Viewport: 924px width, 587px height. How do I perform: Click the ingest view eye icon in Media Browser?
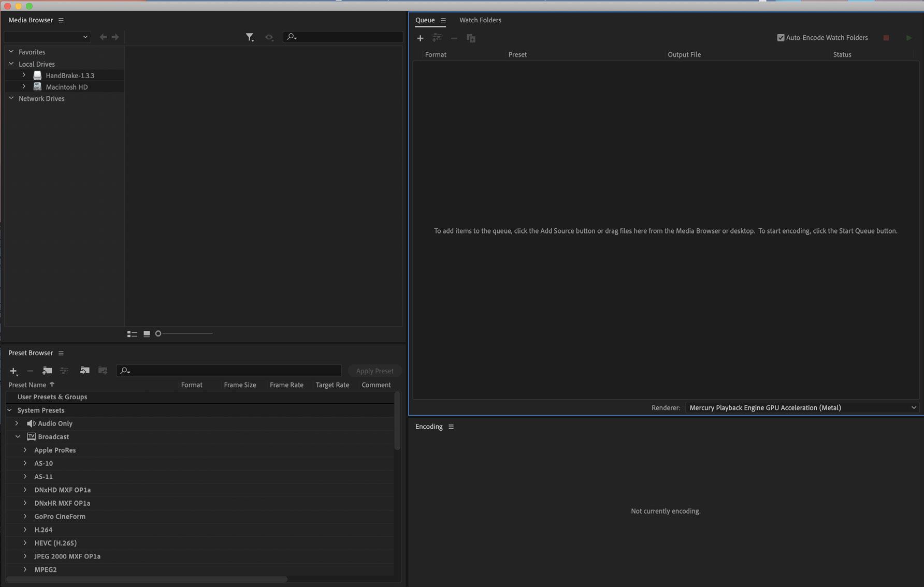click(269, 37)
